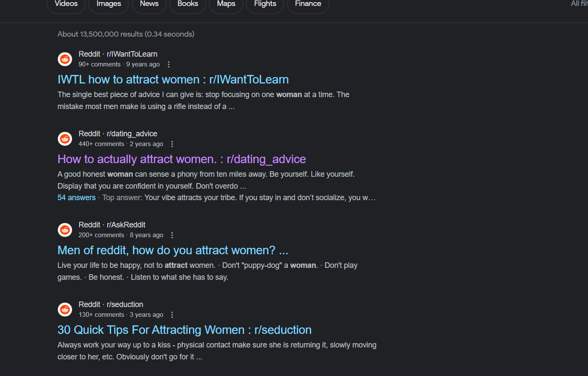Open 'IWTL how to attract women' result
Viewport: 588px width, 376px height.
point(173,80)
